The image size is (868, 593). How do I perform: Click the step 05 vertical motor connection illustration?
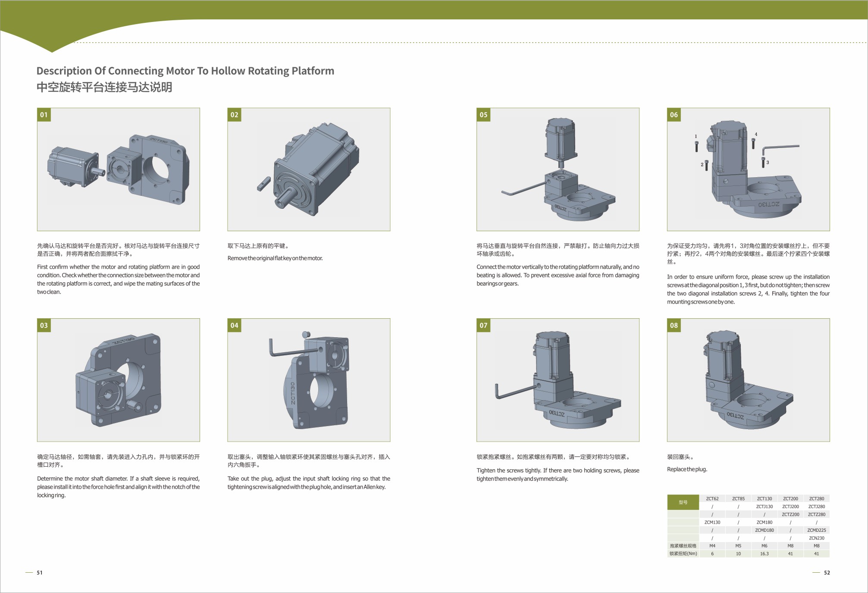pos(558,169)
